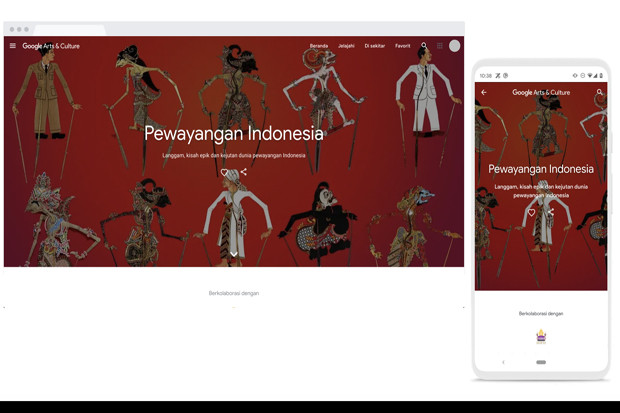Image resolution: width=620 pixels, height=413 pixels.
Task: Open the Google apps grid icon
Action: pyautogui.click(x=440, y=46)
